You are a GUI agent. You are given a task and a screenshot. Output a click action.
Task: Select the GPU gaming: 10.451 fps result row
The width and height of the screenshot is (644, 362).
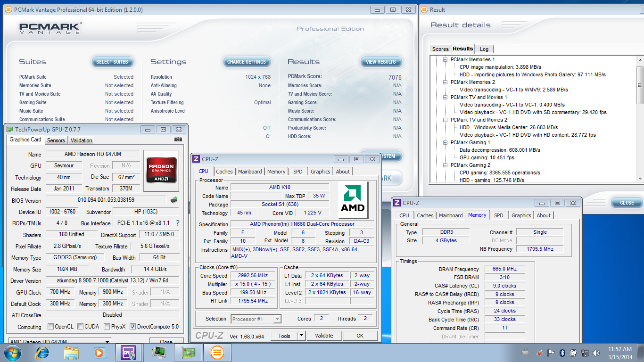pos(487,157)
